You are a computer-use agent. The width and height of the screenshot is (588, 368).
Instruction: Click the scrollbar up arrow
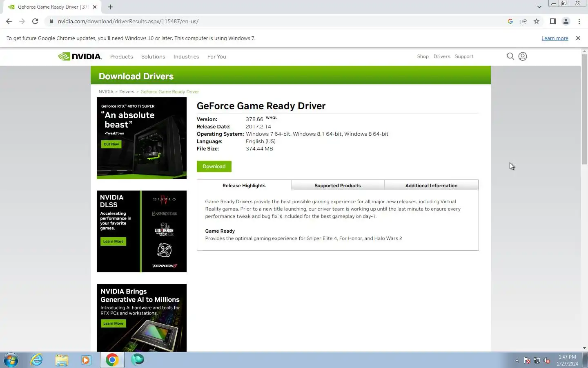584,51
